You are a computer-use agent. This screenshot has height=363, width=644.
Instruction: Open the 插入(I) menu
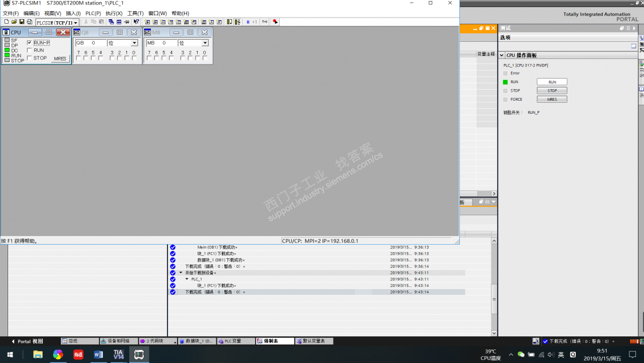[x=73, y=13]
